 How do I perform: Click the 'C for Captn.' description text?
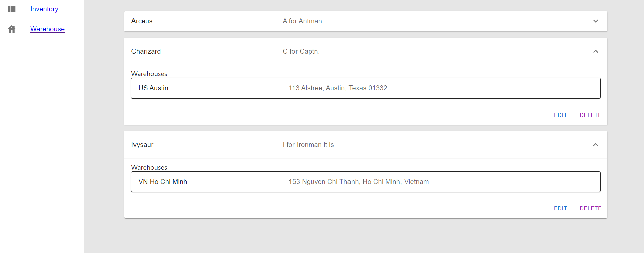point(301,51)
